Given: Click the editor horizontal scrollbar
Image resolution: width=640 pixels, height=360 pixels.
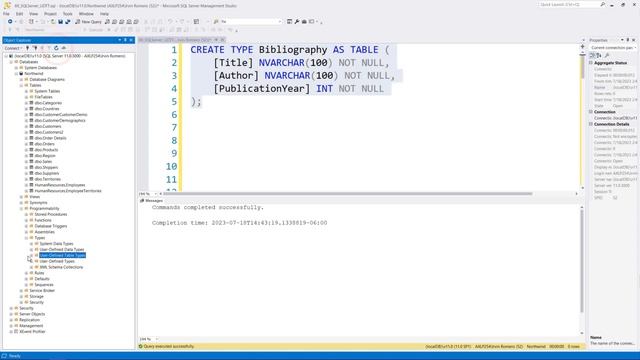Looking at the screenshot, I should point(347,194).
